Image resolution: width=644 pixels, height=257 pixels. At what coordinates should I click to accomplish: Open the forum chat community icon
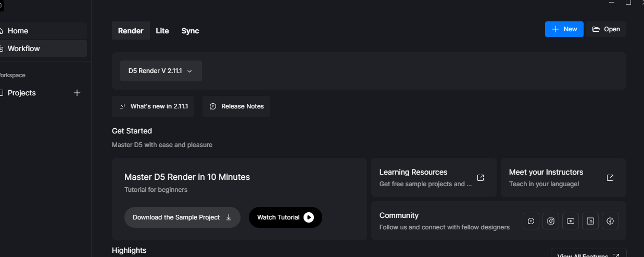(x=531, y=221)
